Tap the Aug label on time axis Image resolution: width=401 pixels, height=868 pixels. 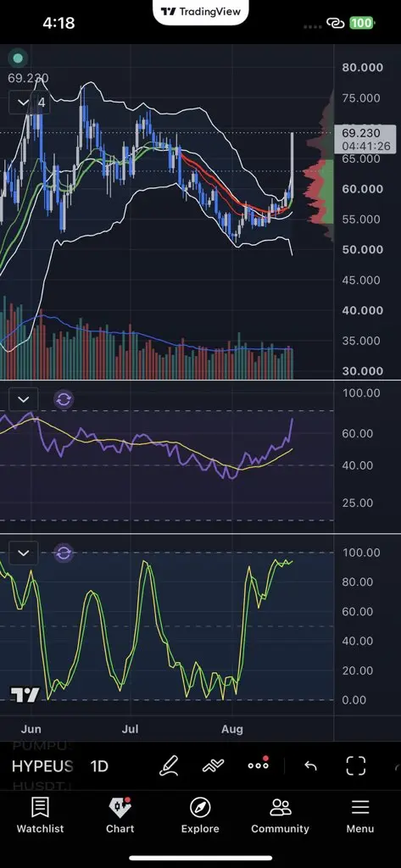pos(232,729)
